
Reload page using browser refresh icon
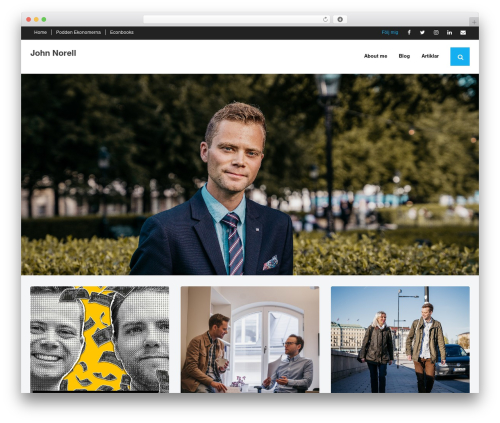pyautogui.click(x=325, y=19)
